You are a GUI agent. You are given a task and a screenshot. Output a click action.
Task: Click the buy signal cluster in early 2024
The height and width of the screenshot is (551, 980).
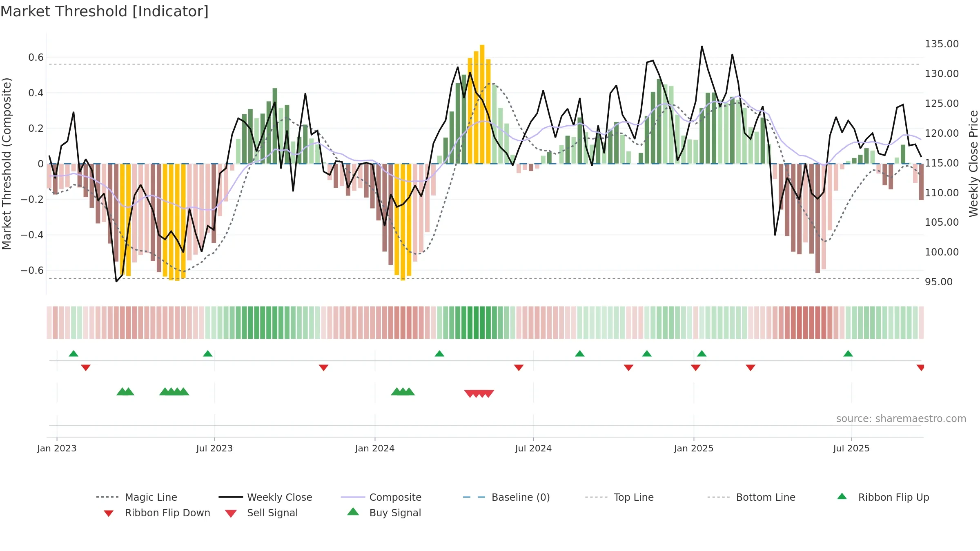tap(403, 391)
